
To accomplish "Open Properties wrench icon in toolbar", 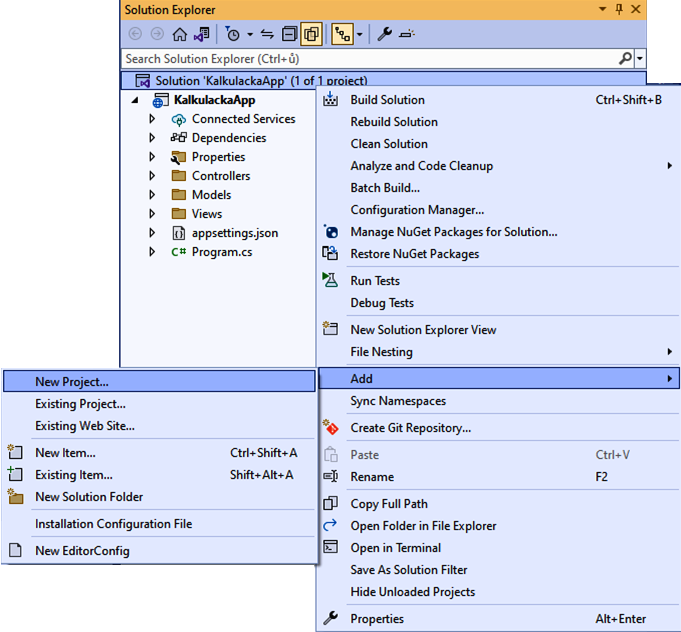I will tap(384, 34).
